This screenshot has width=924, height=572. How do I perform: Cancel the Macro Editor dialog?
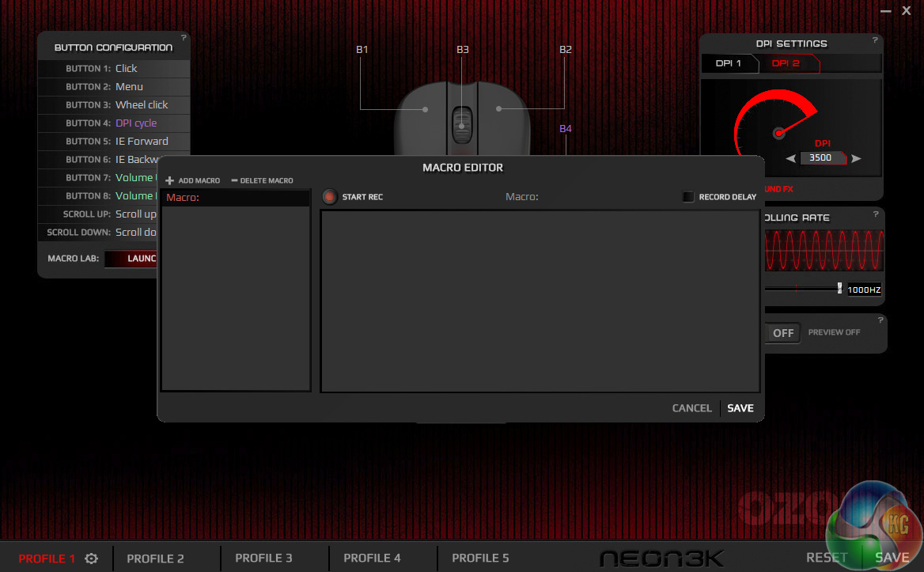tap(692, 408)
